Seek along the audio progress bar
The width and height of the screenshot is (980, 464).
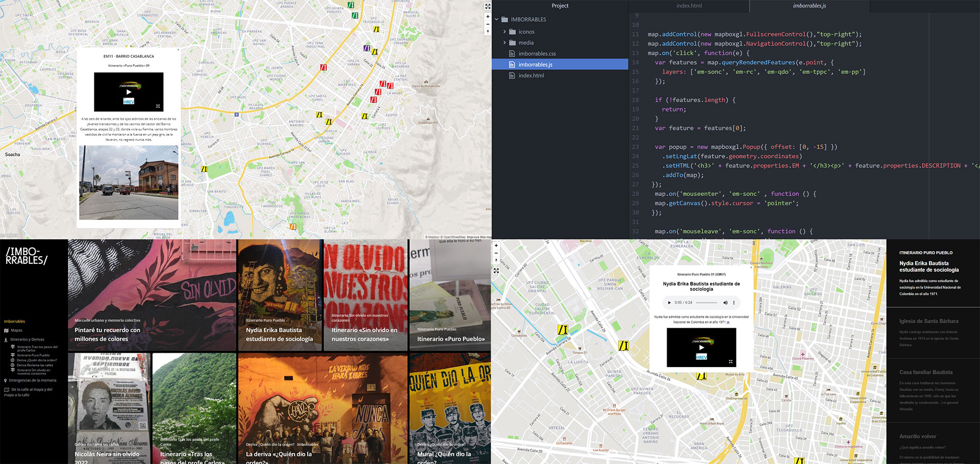706,303
